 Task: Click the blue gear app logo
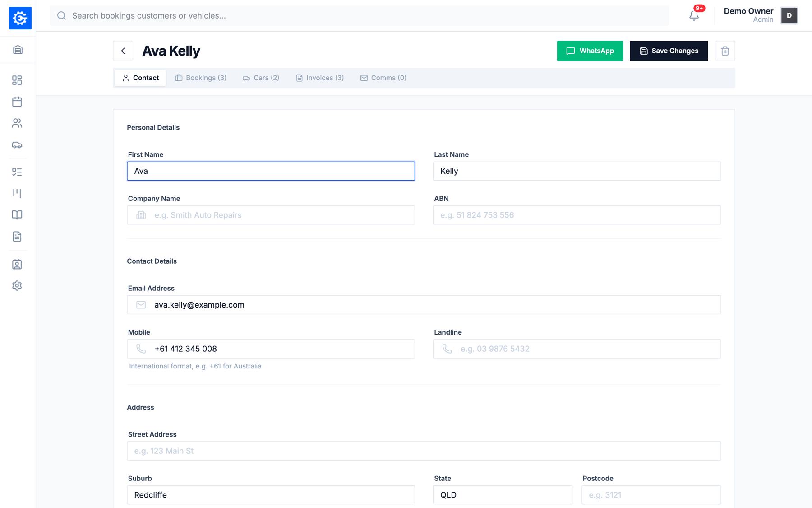(x=20, y=18)
